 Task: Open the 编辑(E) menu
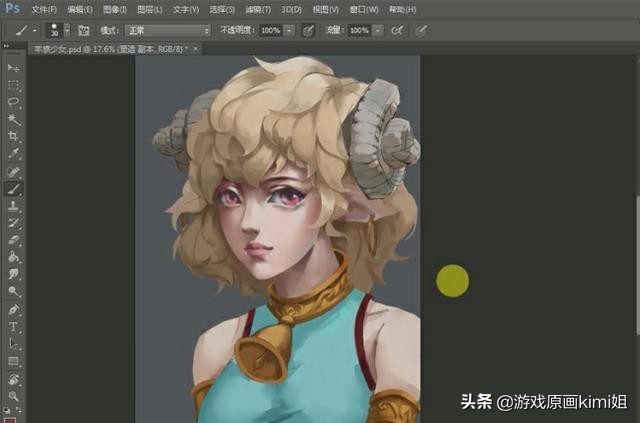(80, 9)
